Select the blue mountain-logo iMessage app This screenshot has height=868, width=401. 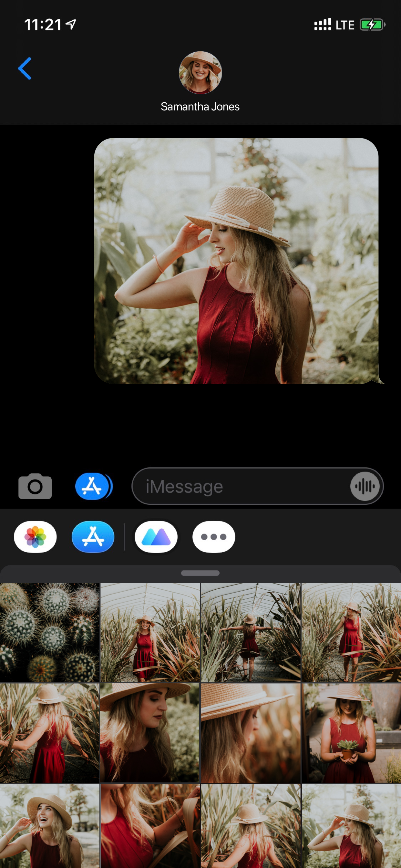(x=156, y=537)
